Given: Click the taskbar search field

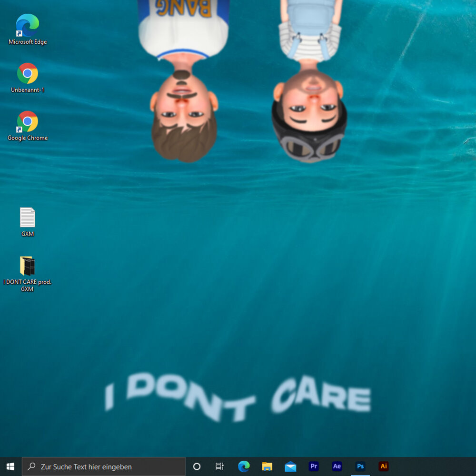Looking at the screenshot, I should [109, 466].
